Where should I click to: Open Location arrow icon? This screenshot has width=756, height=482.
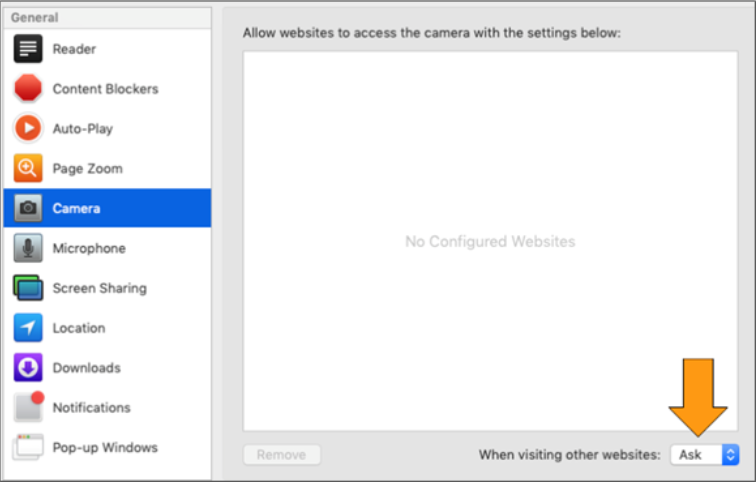[28, 327]
